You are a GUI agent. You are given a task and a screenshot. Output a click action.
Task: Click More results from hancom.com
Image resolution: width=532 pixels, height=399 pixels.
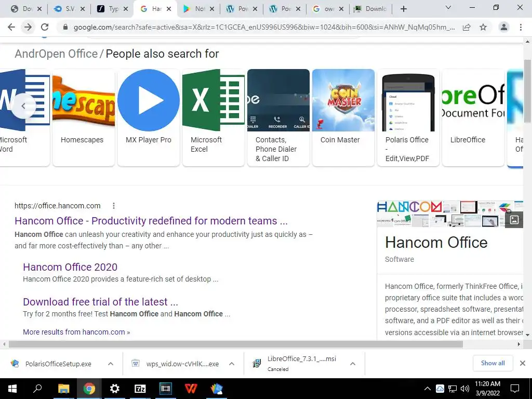click(76, 332)
